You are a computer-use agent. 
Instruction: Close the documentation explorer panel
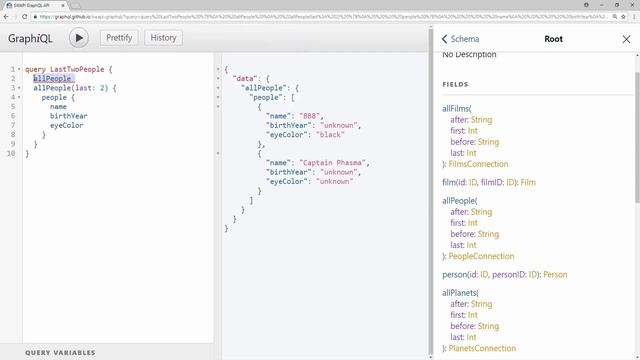626,39
